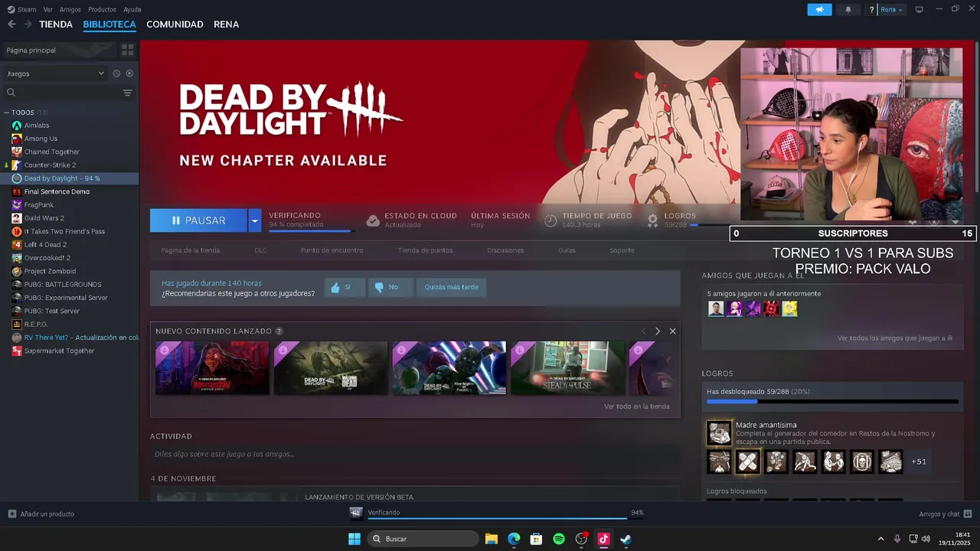Click the announcements megaphone button

pos(819,9)
